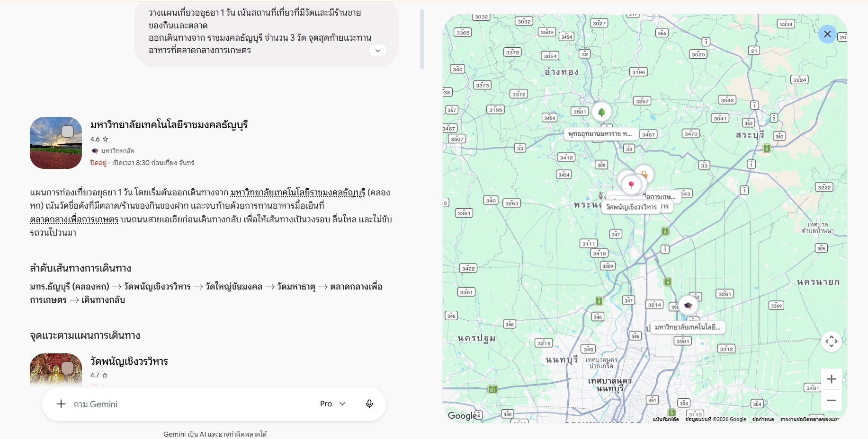
Task: Click the Gemini เป็น AI disclaimer text
Action: pyautogui.click(x=215, y=434)
